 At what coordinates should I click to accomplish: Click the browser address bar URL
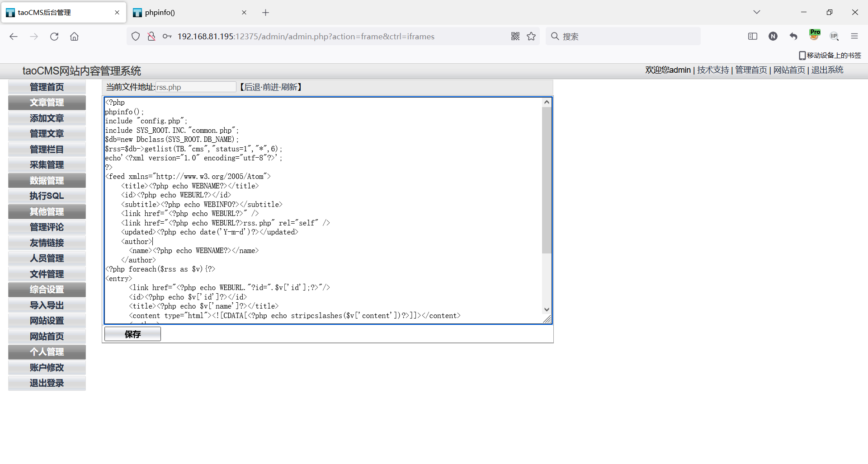(306, 37)
